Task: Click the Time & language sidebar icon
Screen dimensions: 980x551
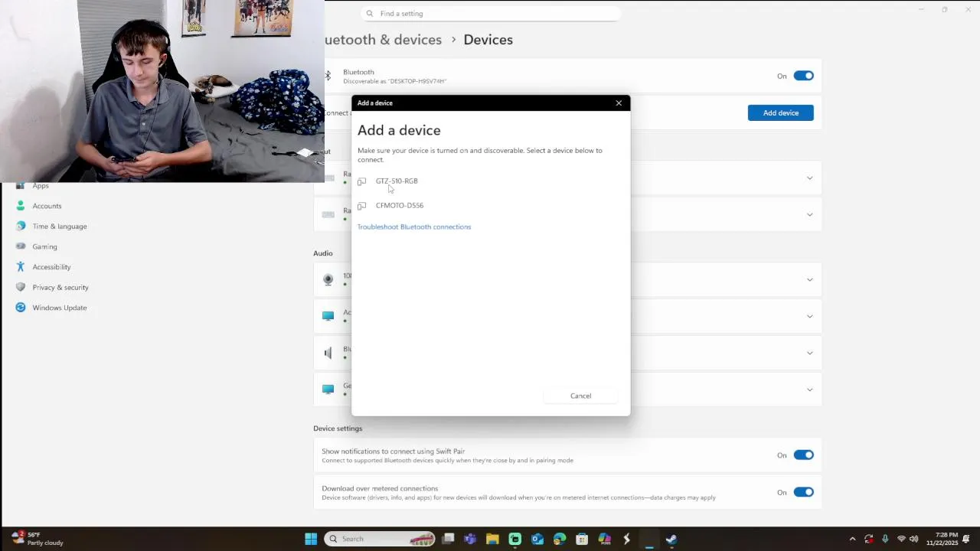Action: click(x=20, y=226)
